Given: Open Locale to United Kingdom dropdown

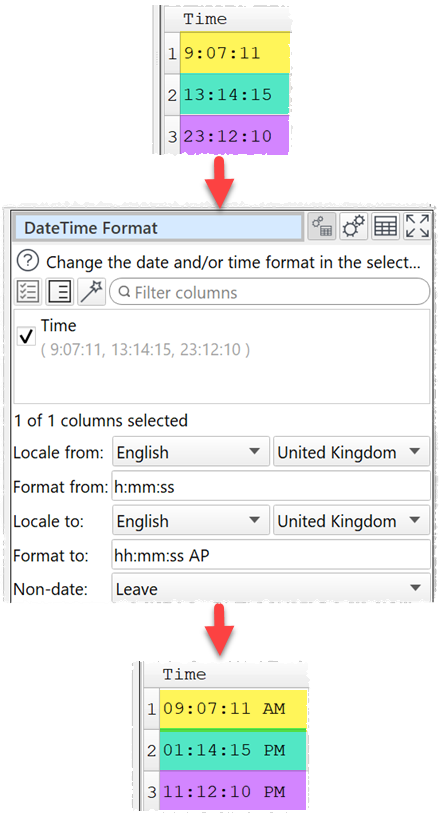Looking at the screenshot, I should pyautogui.click(x=351, y=521).
